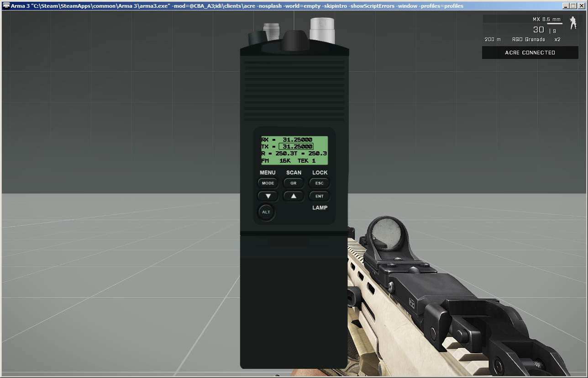Click the ACRE CONNECTED status banner

point(530,53)
